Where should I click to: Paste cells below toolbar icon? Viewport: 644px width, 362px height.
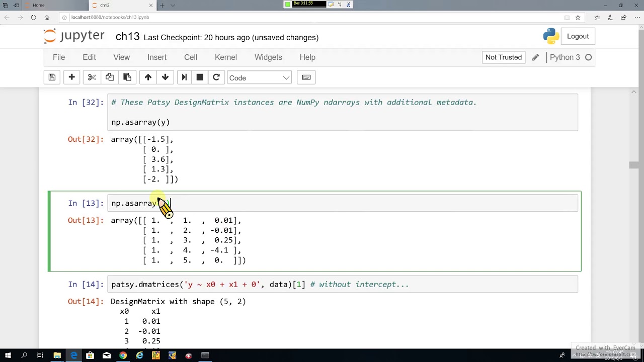pyautogui.click(x=127, y=77)
